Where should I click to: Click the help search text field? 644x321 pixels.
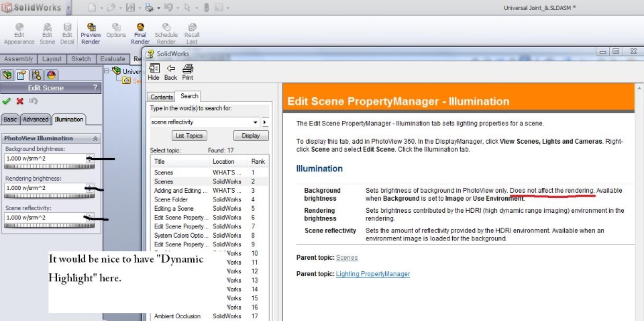(201, 122)
